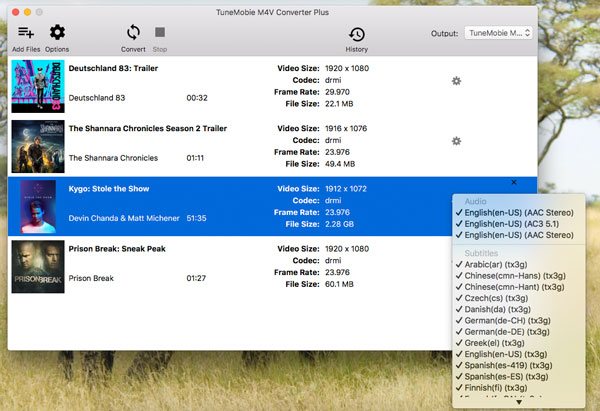Viewport: 600px width, 411px height.
Task: Open the History clock icon
Action: pyautogui.click(x=357, y=34)
